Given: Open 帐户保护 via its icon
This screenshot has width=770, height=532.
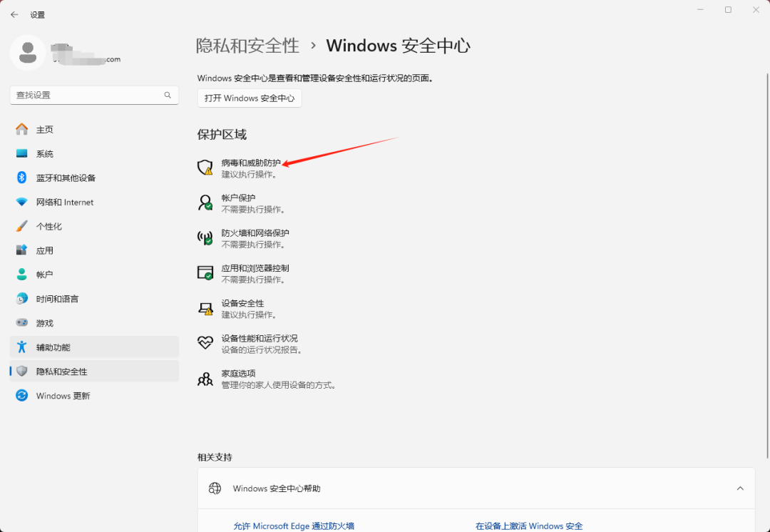Looking at the screenshot, I should 205,203.
